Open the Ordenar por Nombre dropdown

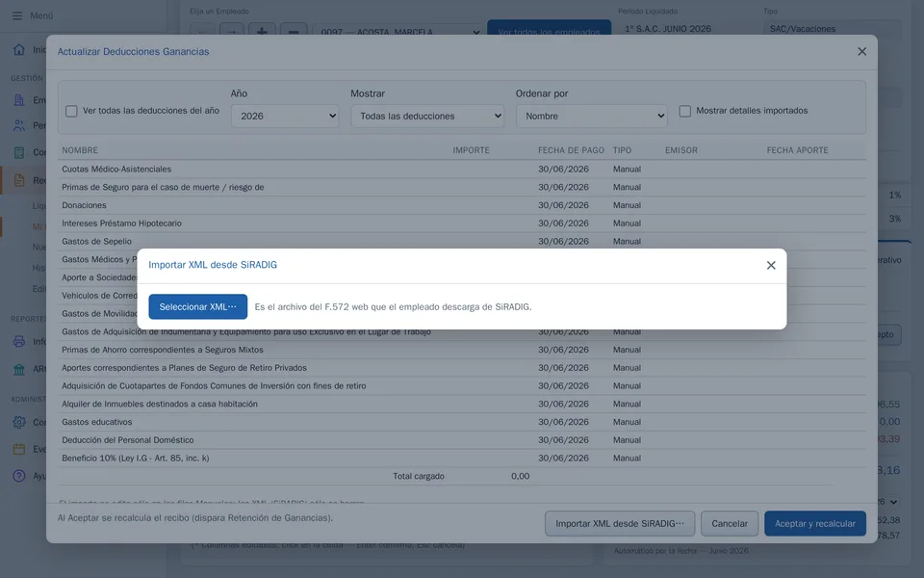(x=592, y=117)
